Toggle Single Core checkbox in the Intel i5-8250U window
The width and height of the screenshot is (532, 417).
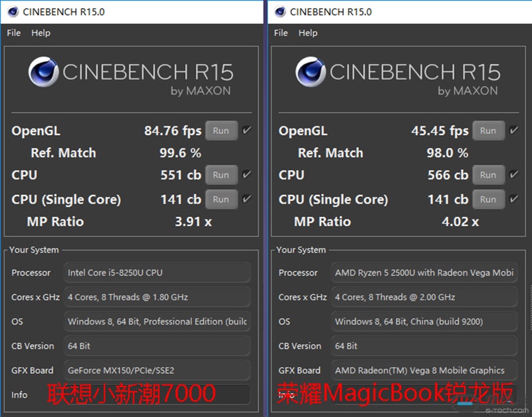(x=247, y=199)
